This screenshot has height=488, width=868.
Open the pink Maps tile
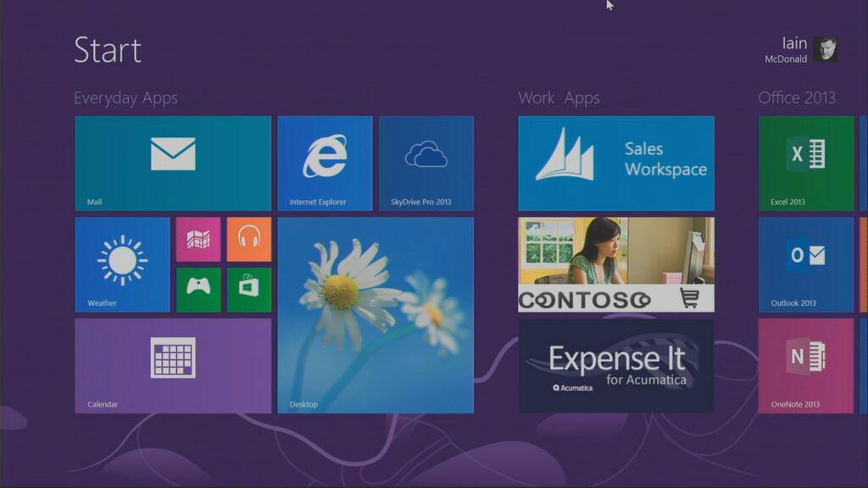pos(198,239)
